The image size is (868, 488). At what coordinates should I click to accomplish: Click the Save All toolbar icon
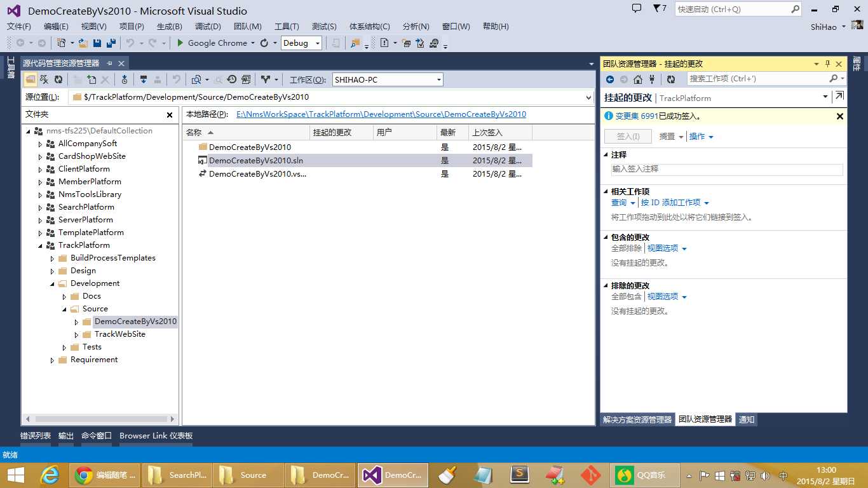pyautogui.click(x=111, y=43)
